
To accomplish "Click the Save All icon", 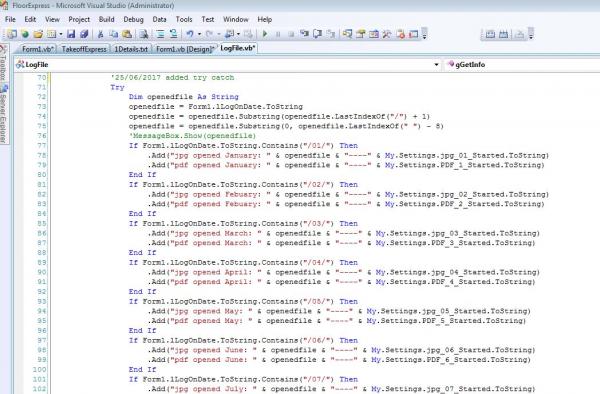I will [84, 34].
